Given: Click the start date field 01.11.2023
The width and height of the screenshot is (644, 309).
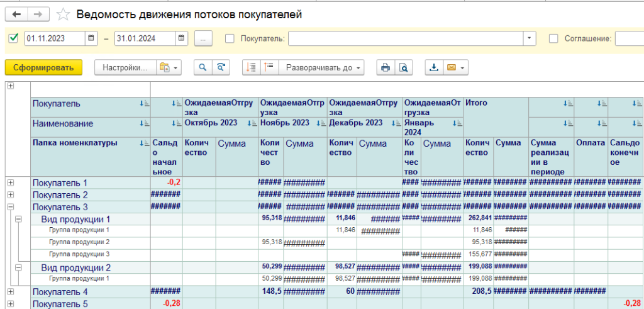Looking at the screenshot, I should [55, 38].
